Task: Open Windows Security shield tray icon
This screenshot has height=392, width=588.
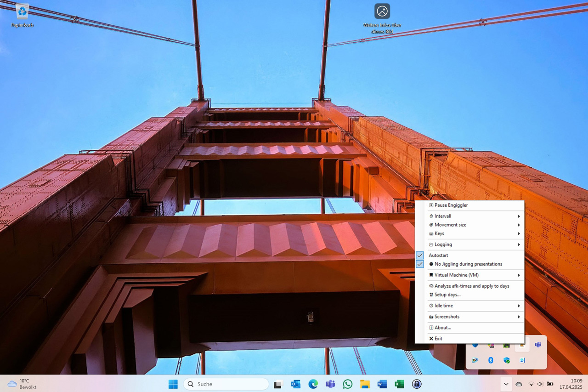Action: click(507, 360)
